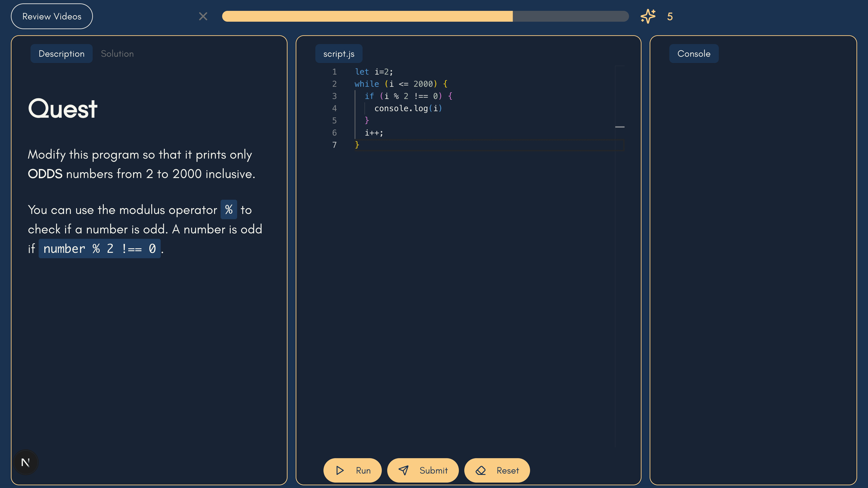Click the 'i++;' code line

(374, 133)
